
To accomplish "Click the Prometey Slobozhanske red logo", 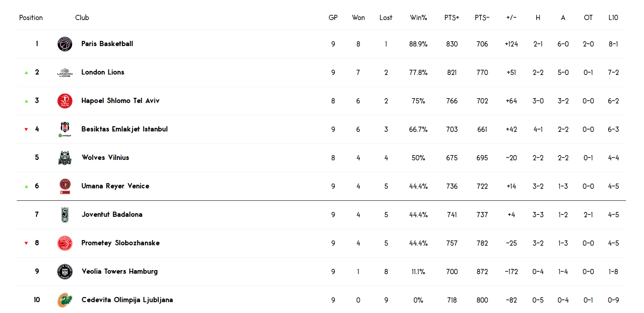I will point(65,243).
